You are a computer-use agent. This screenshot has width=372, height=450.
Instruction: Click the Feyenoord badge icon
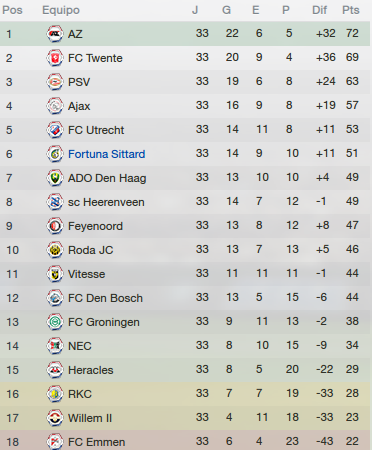(x=55, y=226)
